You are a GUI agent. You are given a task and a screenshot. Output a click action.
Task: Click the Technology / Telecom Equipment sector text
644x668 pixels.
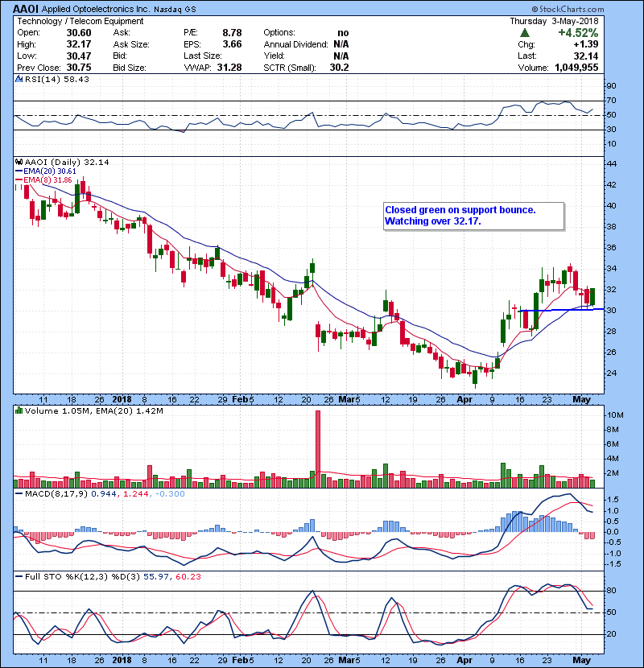[80, 21]
